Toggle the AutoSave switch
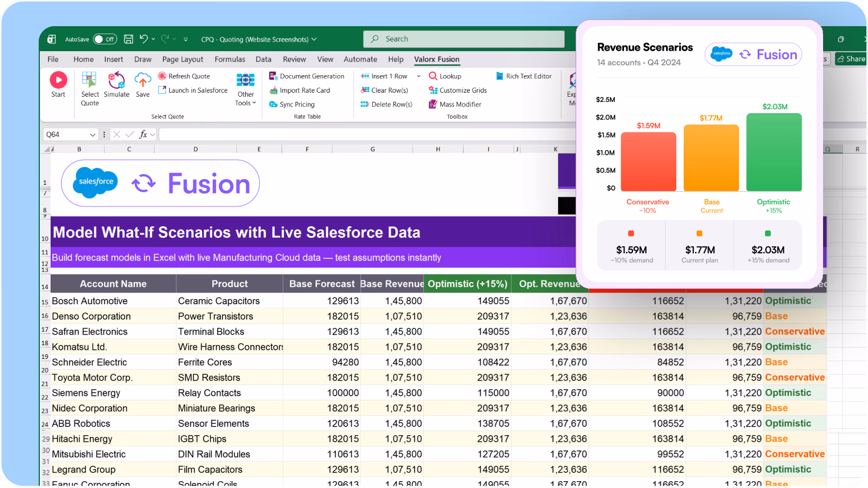This screenshot has height=488, width=868. click(105, 39)
